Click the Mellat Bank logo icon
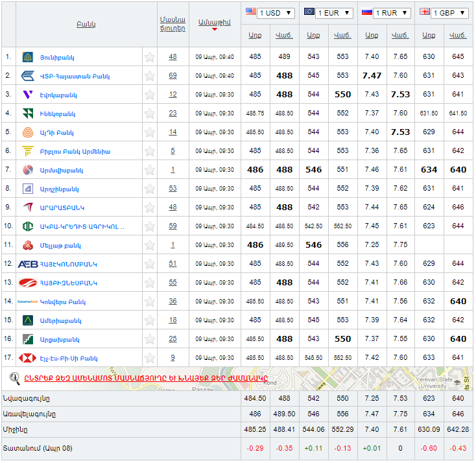Viewport: 476px width, 463px height. pos(28,245)
